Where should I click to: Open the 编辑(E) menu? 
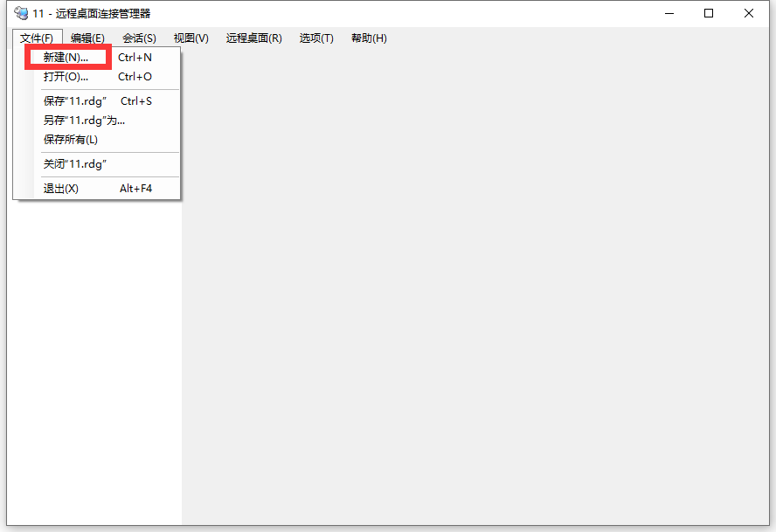pos(88,38)
